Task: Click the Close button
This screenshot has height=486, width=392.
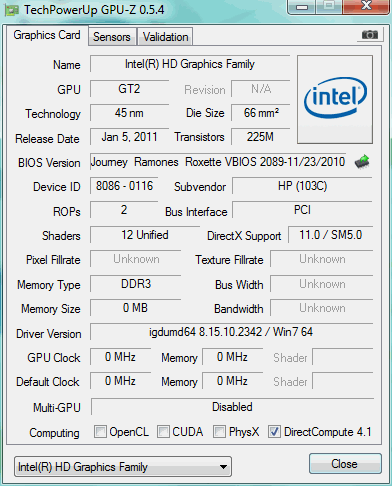Action: tap(345, 464)
